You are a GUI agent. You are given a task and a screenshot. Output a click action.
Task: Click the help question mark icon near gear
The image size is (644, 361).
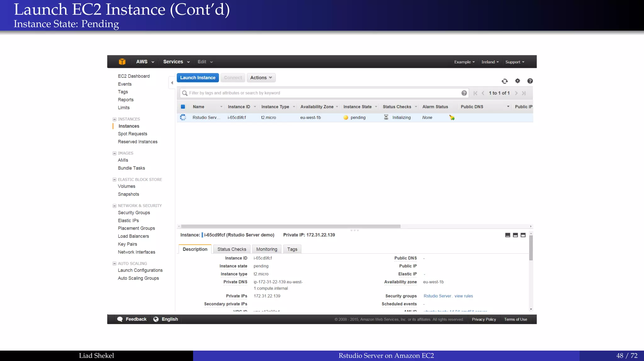530,81
